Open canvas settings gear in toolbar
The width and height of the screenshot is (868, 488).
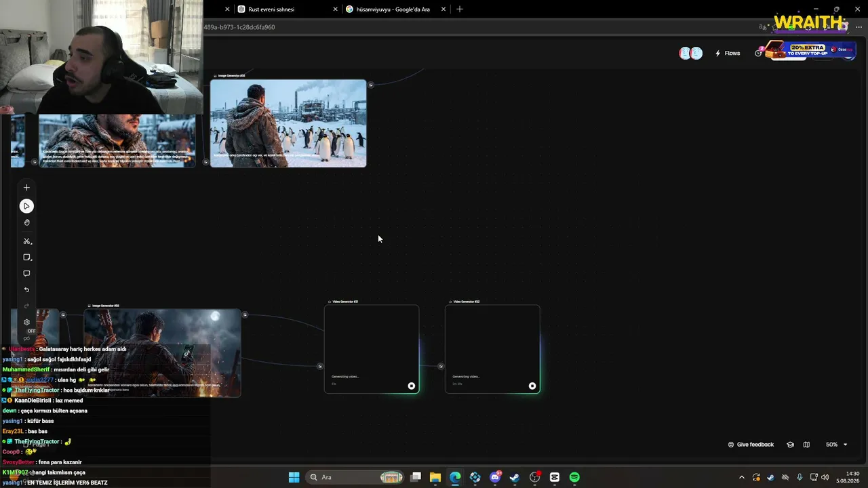point(26,322)
